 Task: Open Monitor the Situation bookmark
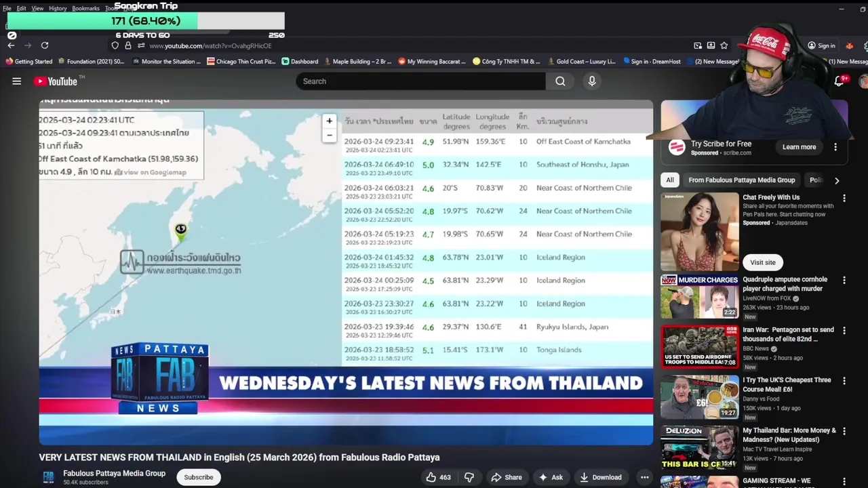[166, 62]
